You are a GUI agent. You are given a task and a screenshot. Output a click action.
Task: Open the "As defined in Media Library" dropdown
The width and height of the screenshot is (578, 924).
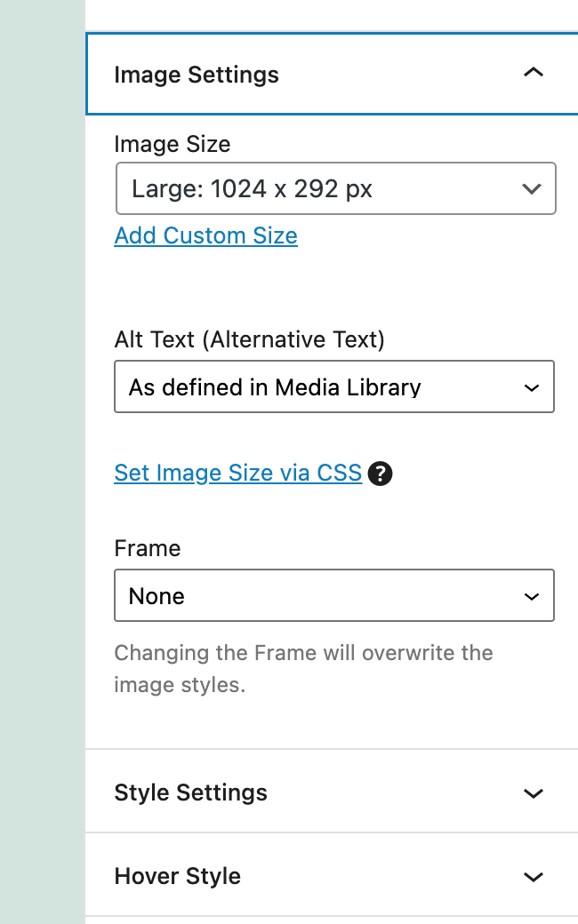pos(333,387)
